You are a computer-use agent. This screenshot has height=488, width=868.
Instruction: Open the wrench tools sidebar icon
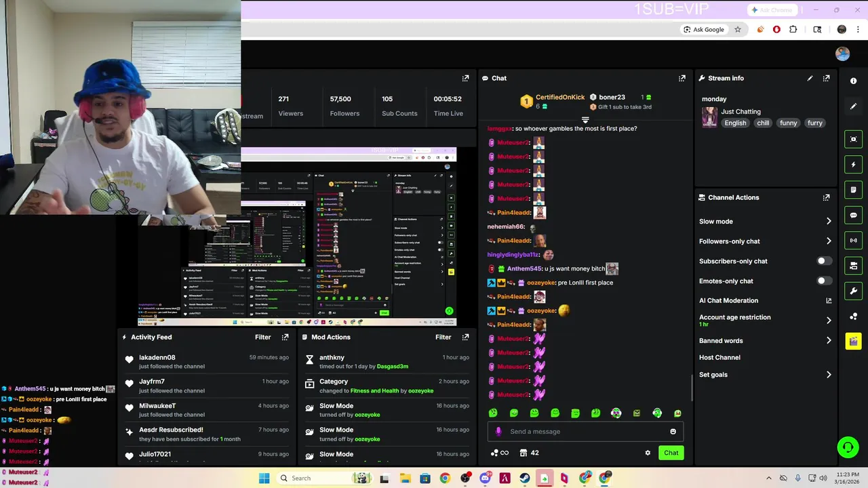point(853,291)
